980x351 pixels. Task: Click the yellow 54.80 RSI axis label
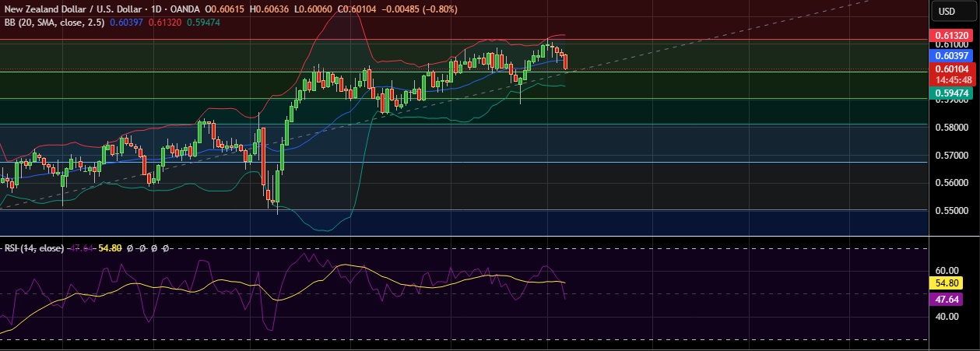(x=947, y=283)
